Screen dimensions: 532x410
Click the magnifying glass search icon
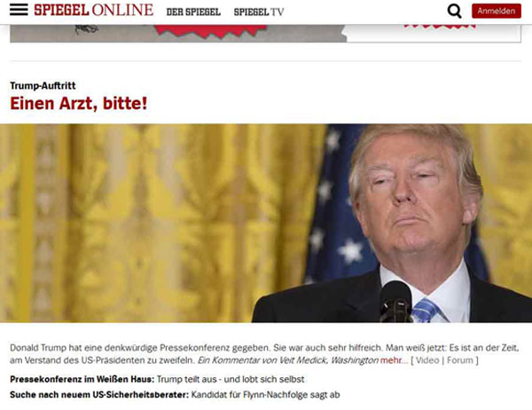point(454,11)
